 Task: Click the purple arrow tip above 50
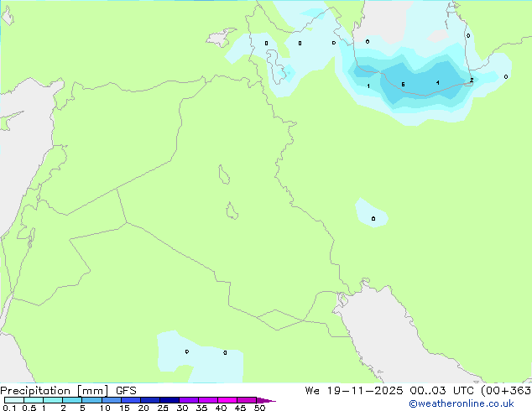266,400
